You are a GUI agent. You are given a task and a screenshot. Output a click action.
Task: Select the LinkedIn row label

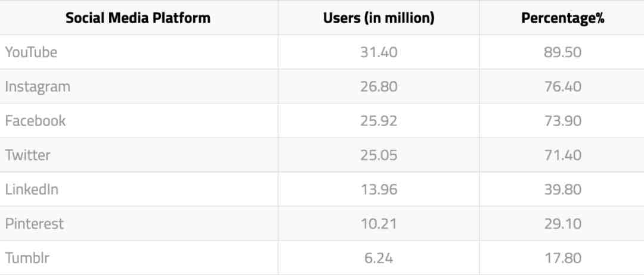pos(32,189)
